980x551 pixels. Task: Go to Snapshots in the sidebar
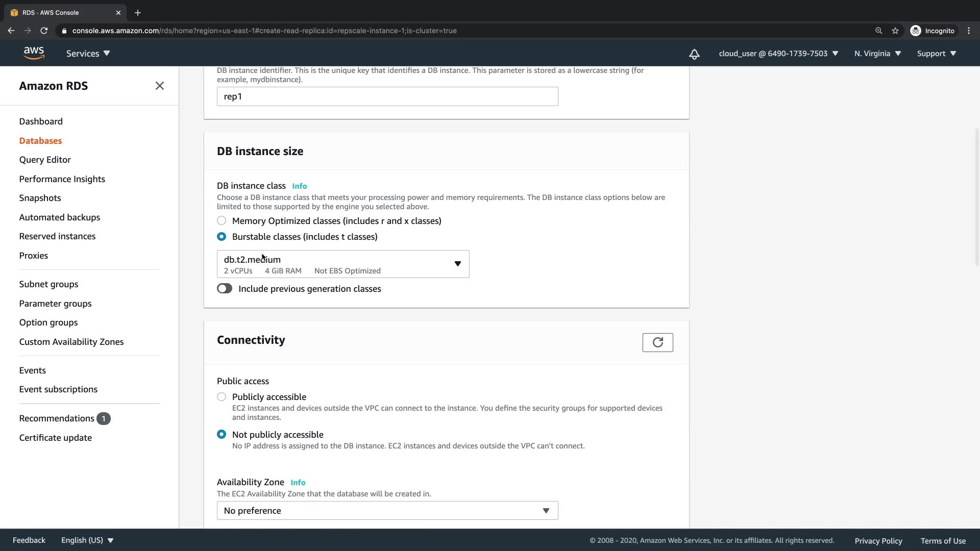pyautogui.click(x=40, y=198)
